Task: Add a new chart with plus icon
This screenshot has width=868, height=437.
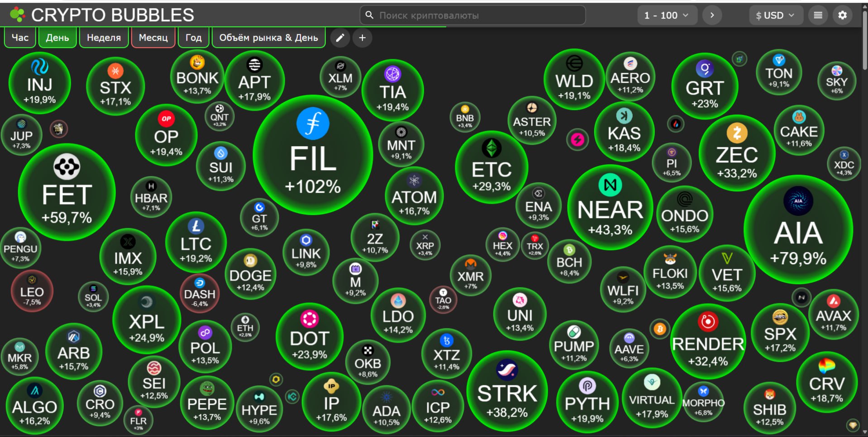Action: pos(362,38)
